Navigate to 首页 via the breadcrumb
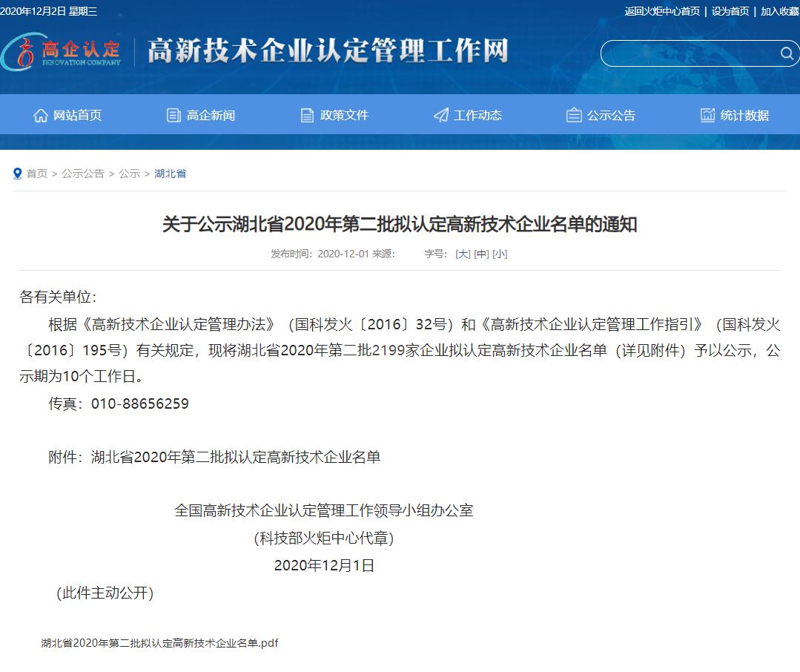Screen dimensions: 800x672 point(36,174)
